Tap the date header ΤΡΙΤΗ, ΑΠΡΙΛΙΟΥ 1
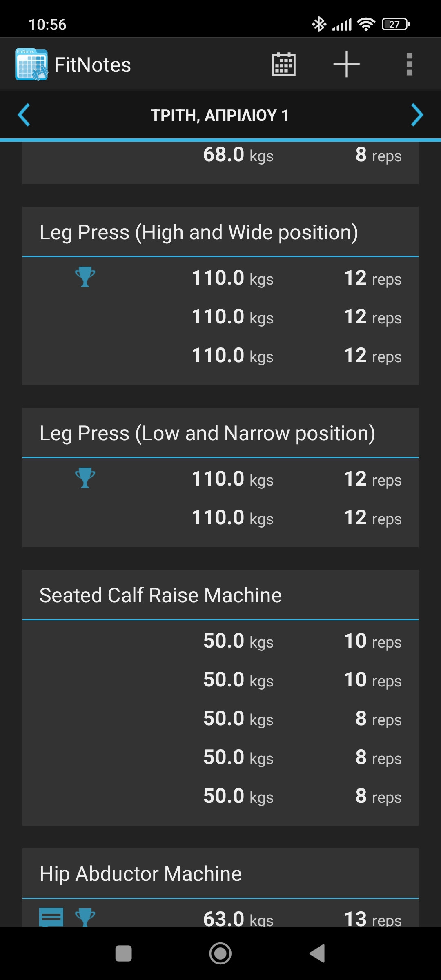Viewport: 441px width, 980px height. point(220,115)
